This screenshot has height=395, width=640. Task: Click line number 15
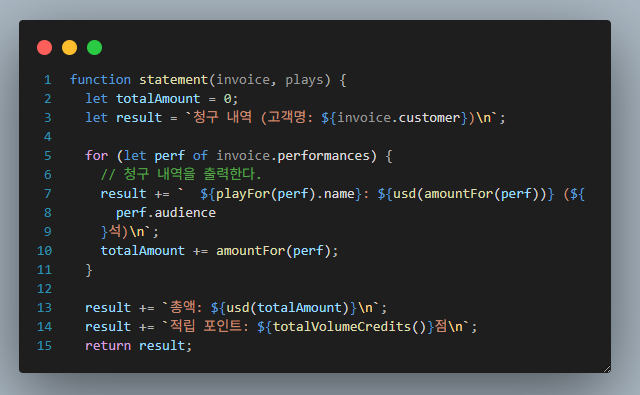point(44,346)
